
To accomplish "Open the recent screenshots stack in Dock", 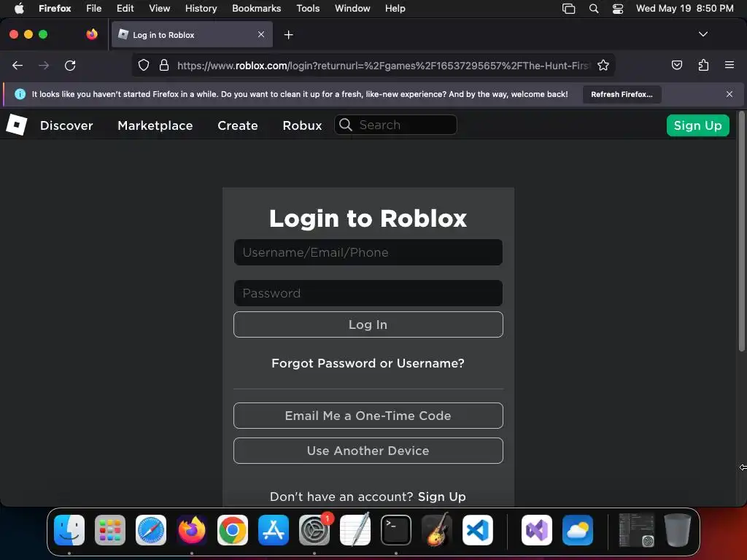I will tap(636, 530).
